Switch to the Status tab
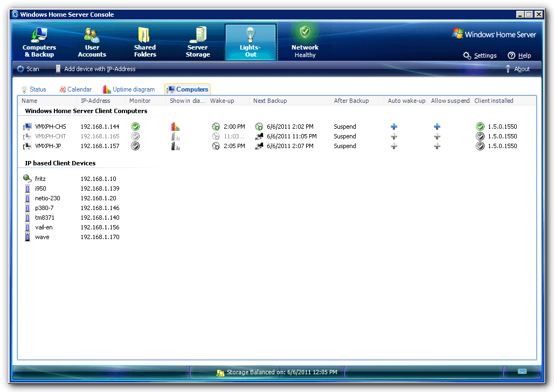This screenshot has height=392, width=554. 34,89
